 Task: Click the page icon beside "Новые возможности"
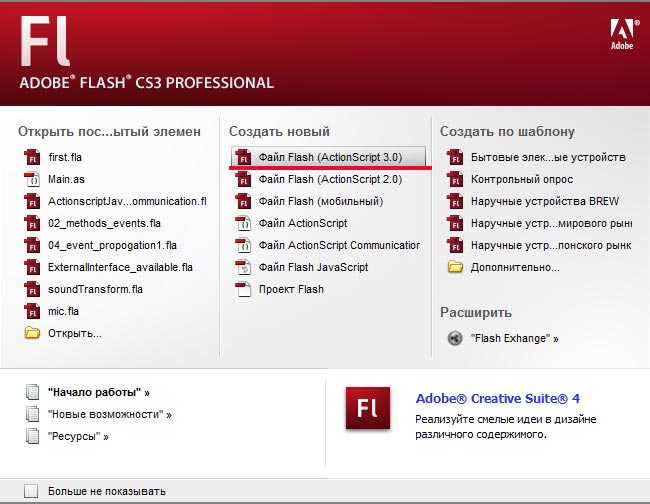pyautogui.click(x=32, y=414)
